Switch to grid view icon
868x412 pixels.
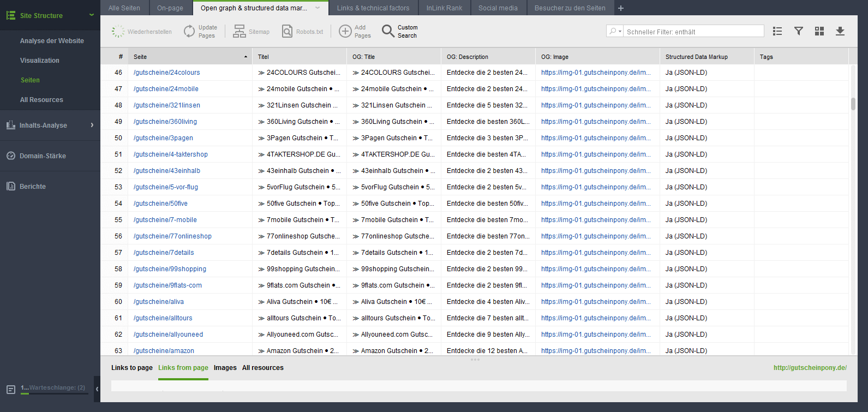pyautogui.click(x=819, y=32)
